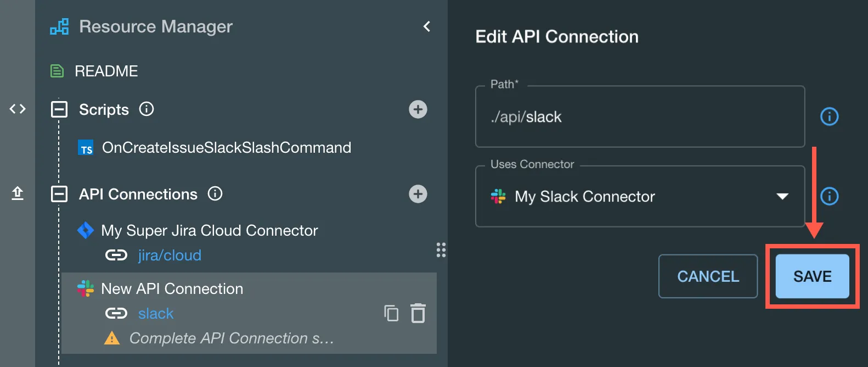Click the code brackets sidebar icon

[18, 109]
